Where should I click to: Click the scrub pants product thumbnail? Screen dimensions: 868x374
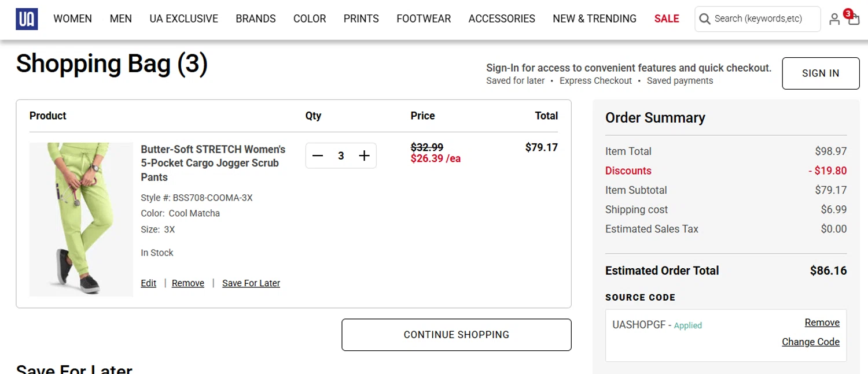click(81, 219)
